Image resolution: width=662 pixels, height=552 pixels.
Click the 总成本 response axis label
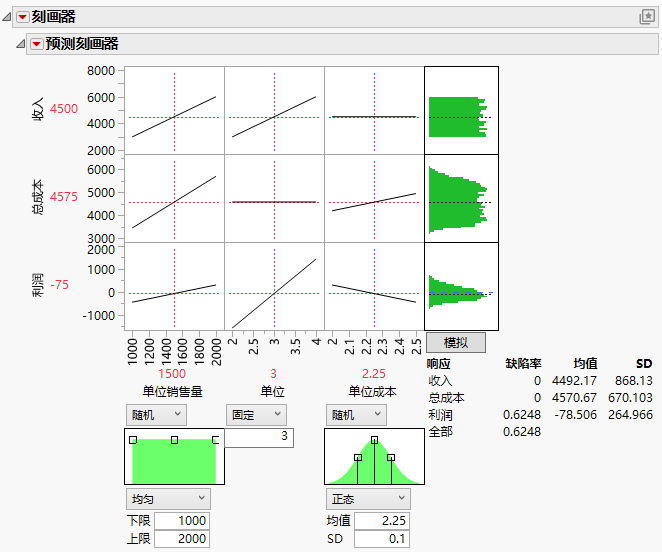tap(38, 197)
